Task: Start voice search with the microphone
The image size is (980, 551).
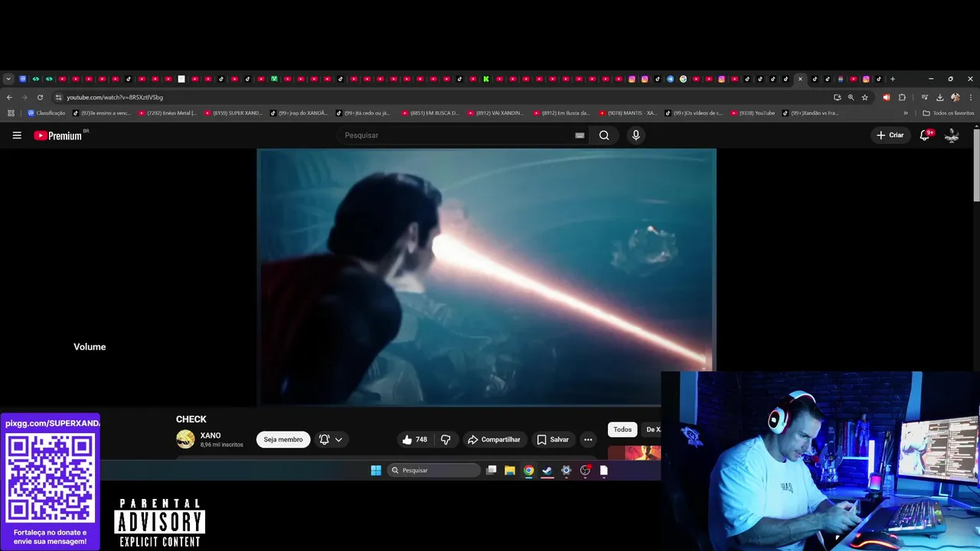Action: click(x=635, y=135)
